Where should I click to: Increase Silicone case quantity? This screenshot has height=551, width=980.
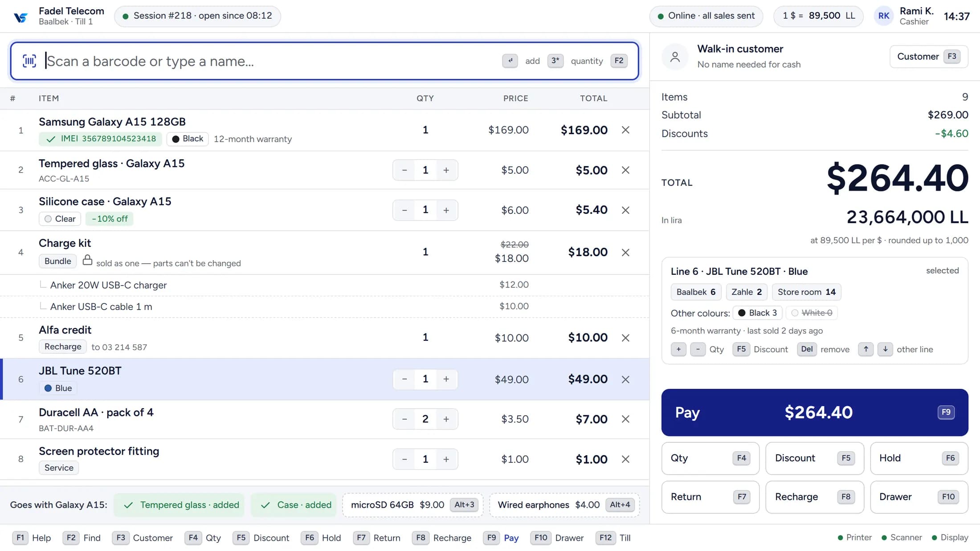pyautogui.click(x=446, y=210)
